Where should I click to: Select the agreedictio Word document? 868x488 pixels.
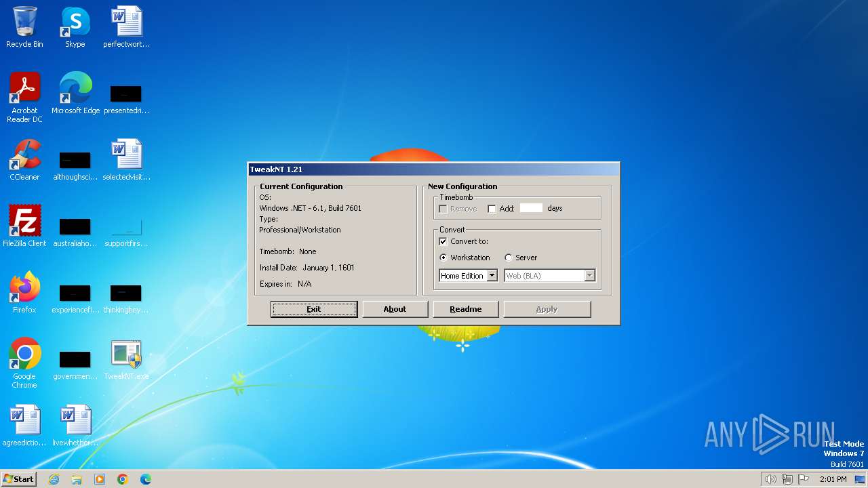point(24,426)
